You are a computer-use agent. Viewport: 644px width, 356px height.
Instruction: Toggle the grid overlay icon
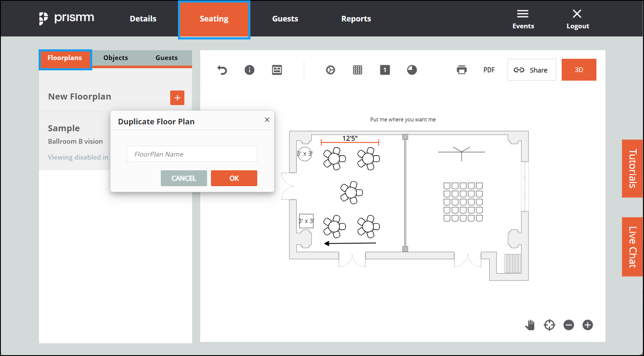(x=358, y=70)
